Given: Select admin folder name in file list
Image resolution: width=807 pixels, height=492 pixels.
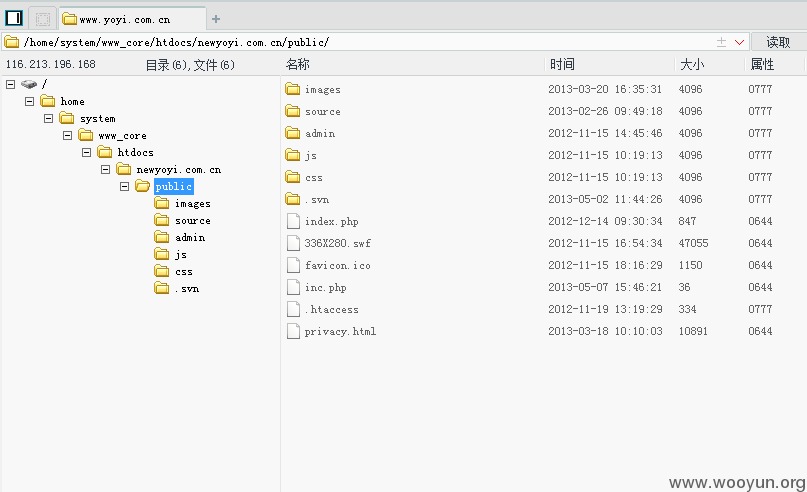Looking at the screenshot, I should [x=320, y=133].
